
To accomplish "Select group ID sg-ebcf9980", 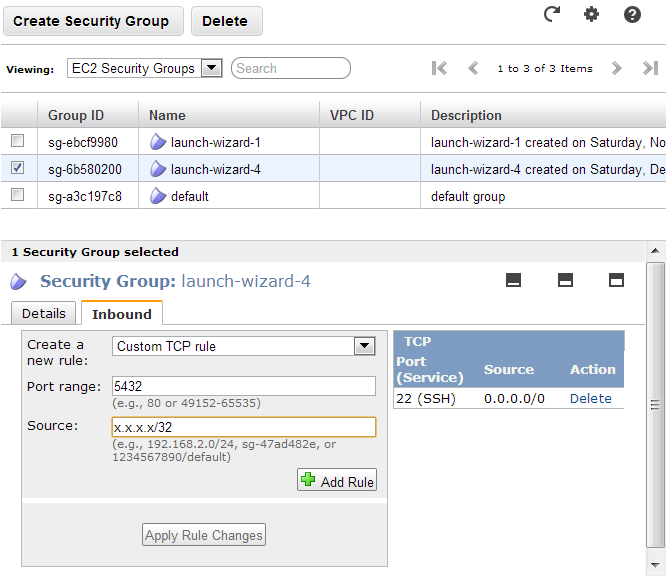I will coord(83,142).
